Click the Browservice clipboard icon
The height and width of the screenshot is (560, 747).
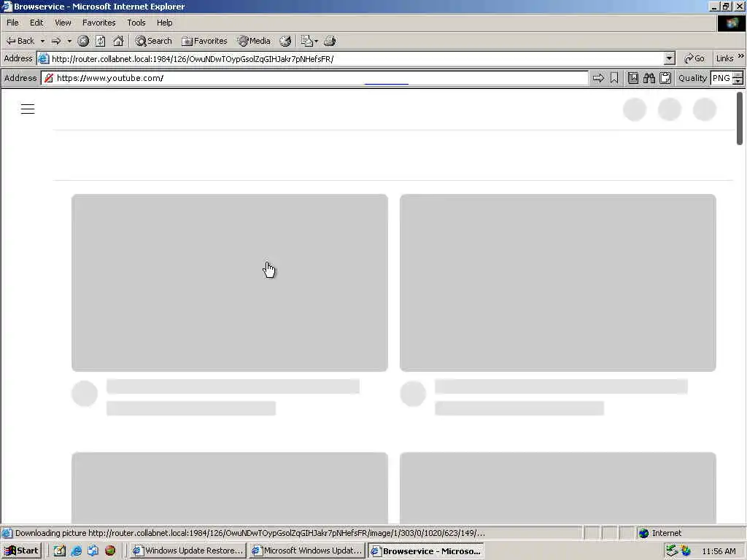pyautogui.click(x=665, y=78)
